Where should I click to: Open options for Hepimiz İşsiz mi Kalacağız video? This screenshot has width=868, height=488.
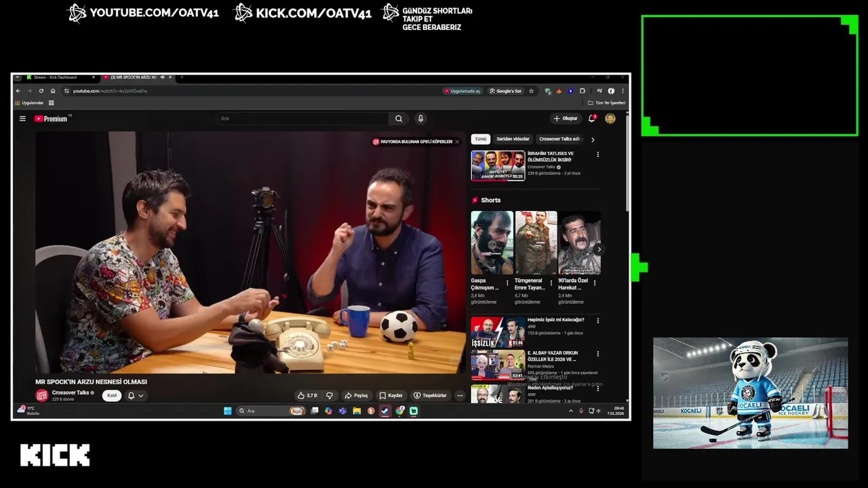point(597,320)
